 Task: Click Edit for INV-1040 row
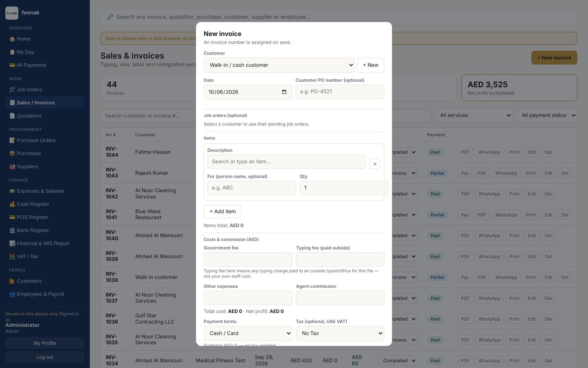coord(532,236)
